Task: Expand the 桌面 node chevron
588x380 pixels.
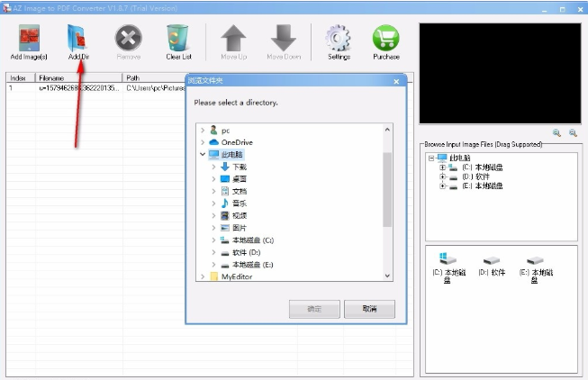Action: [x=213, y=179]
